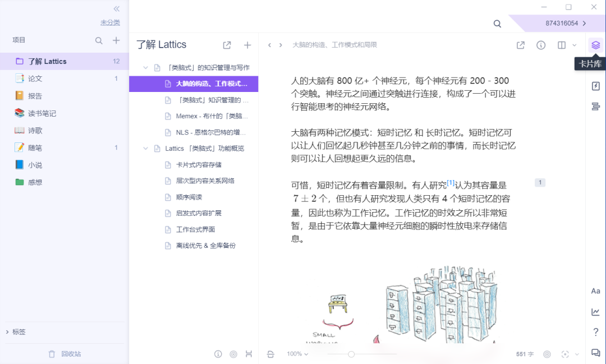
Task: Open the 100% zoom dropdown
Action: pyautogui.click(x=297, y=354)
